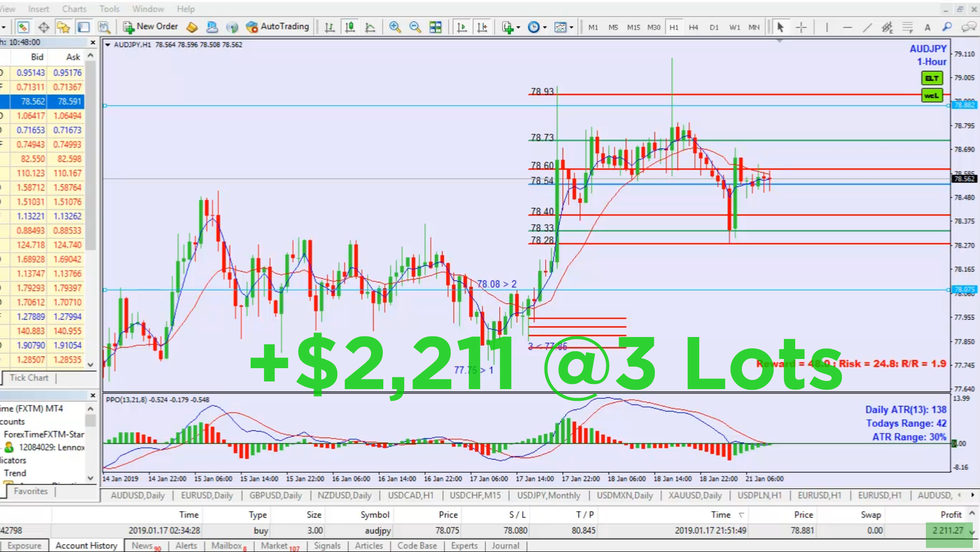This screenshot has width=980, height=552.
Task: Close the Market Watch panel
Action: pyautogui.click(x=92, y=42)
